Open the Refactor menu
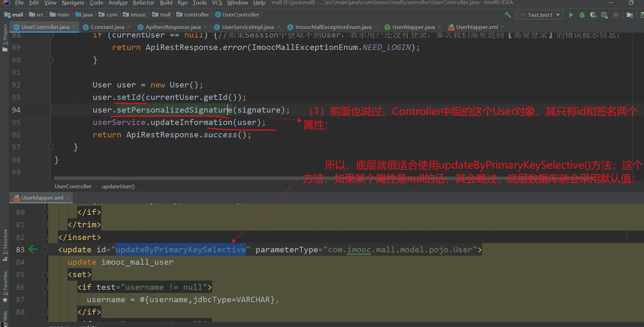 [143, 3]
